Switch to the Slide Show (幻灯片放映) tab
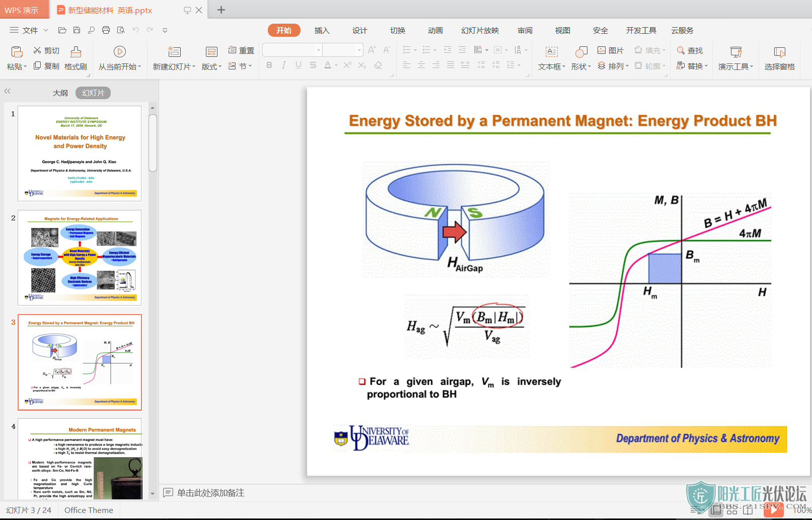 (480, 30)
